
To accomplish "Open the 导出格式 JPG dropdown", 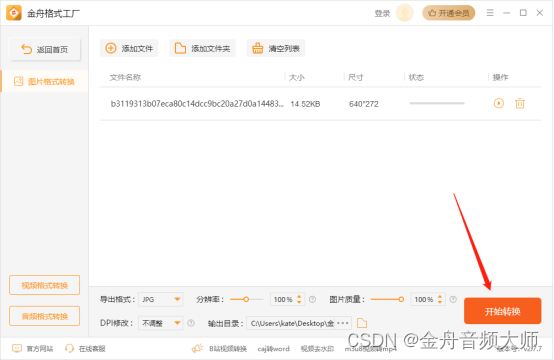I will click(x=161, y=300).
